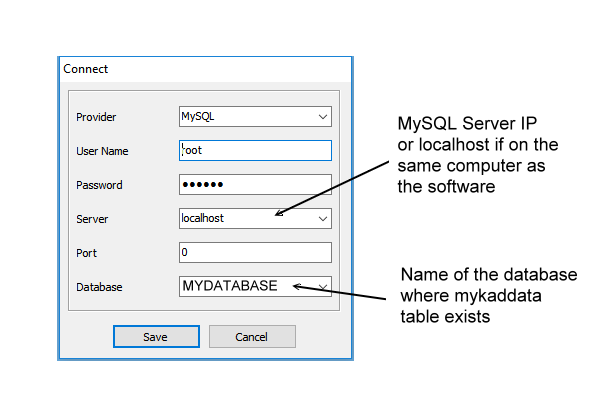Viewport: 601px width, 404px height.
Task: Click the Port label
Action: click(x=87, y=254)
